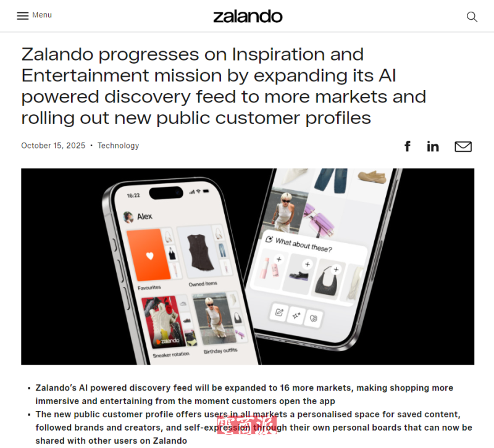Tap the plus on the black shoe item

pos(308,265)
